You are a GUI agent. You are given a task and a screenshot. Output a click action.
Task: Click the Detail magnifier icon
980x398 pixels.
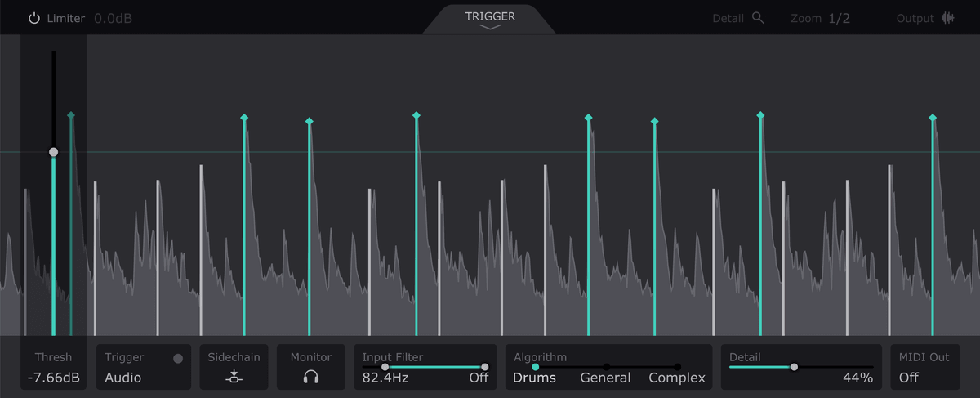point(758,18)
